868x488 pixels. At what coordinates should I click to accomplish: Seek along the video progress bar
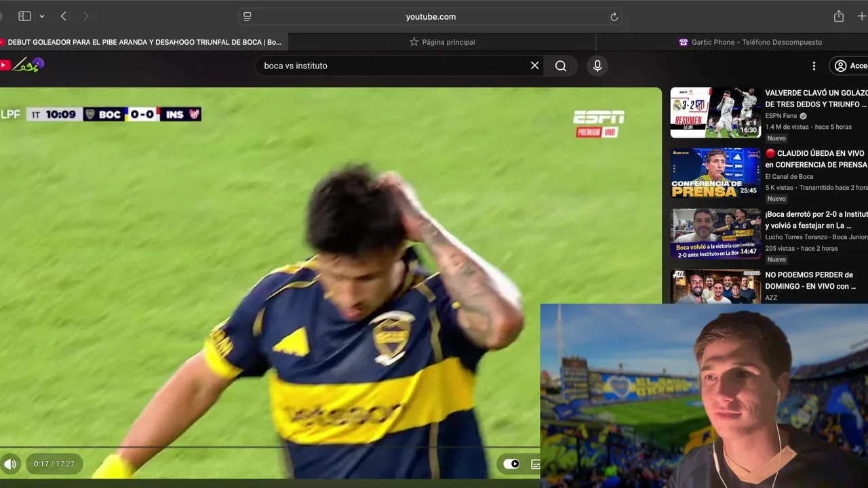coord(270,447)
